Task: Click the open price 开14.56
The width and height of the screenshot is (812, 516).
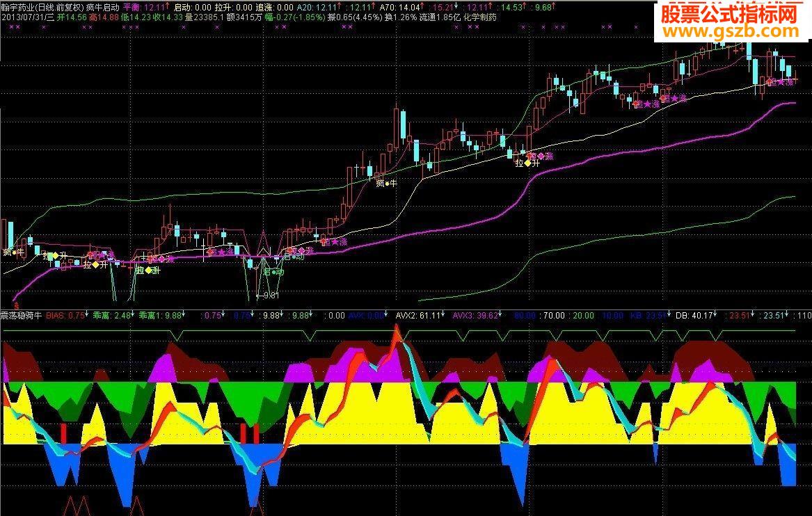Action: tap(72, 17)
